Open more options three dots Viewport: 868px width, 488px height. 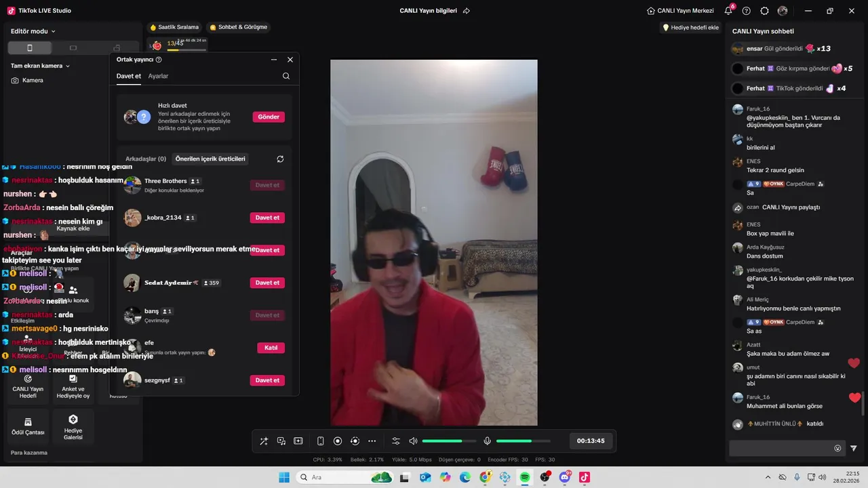click(x=372, y=441)
